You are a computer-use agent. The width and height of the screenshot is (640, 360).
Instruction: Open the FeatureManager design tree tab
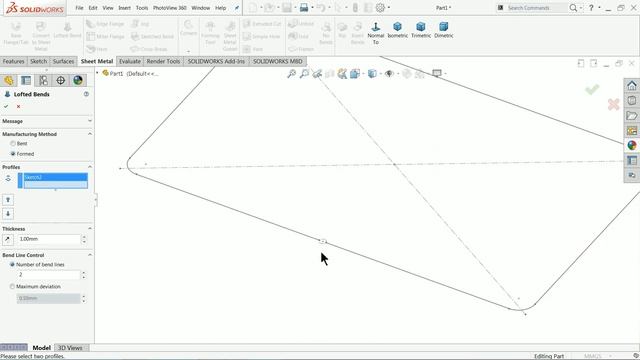click(9, 80)
